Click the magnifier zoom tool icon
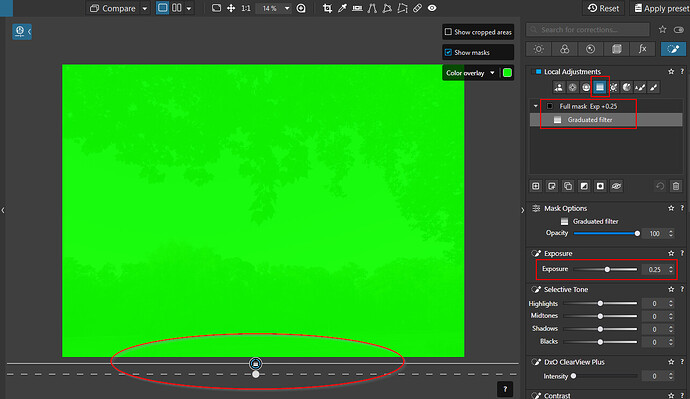Screen dimensions: 690x399 [x=301, y=8]
